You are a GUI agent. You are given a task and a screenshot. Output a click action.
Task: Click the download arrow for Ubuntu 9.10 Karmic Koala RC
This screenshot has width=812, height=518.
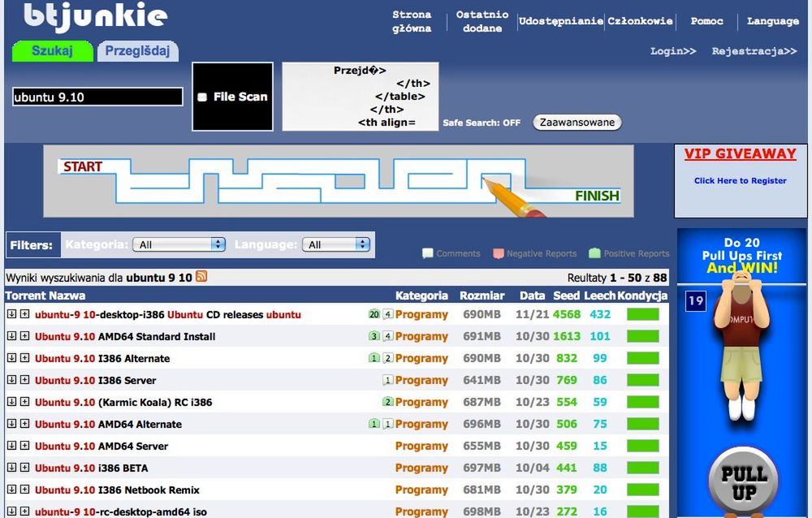pos(11,401)
